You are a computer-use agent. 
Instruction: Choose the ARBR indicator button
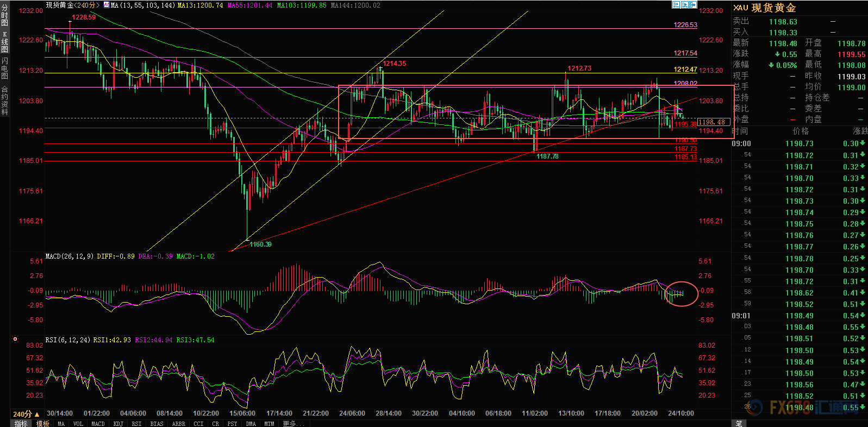click(178, 424)
